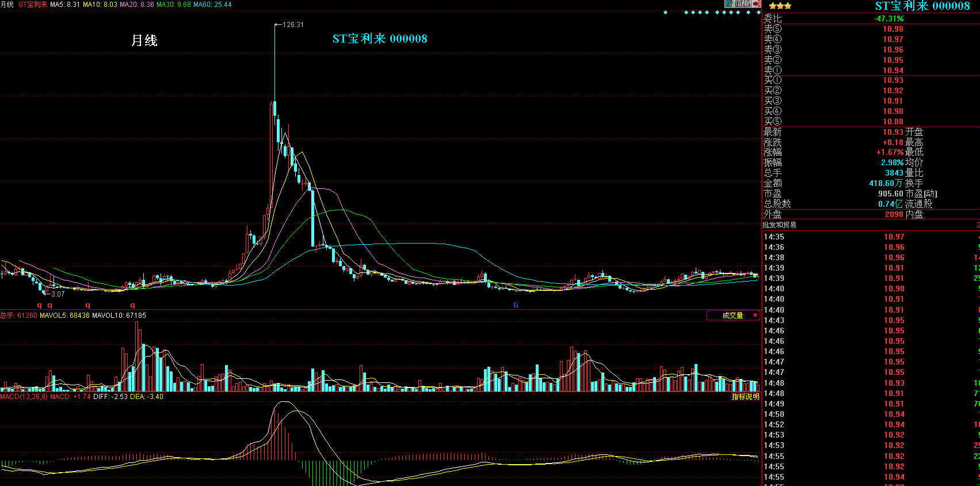Click the 总手 value 3843 in quote panel
980x486 pixels.
[894, 173]
